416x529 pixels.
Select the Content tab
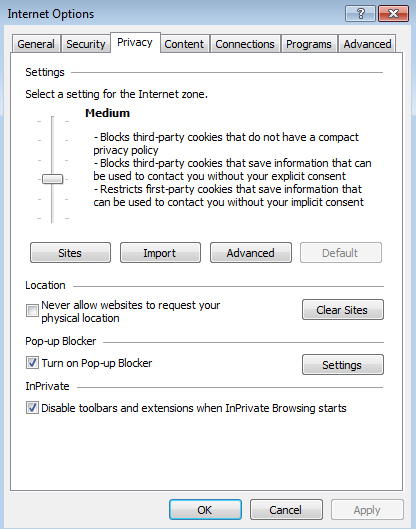coord(184,44)
